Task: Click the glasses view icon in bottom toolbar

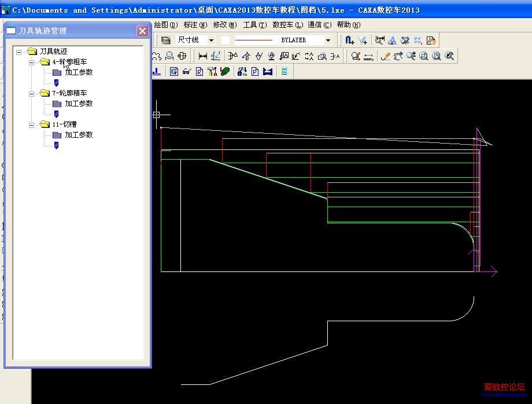Action: (186, 72)
